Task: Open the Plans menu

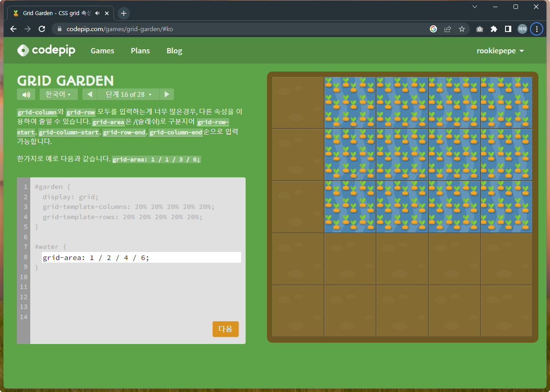Action: 140,51
